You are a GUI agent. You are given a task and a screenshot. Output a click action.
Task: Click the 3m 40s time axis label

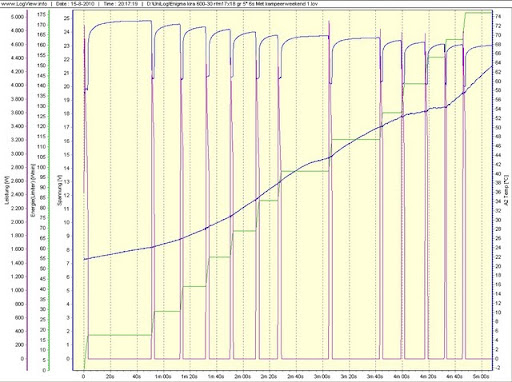tap(376, 376)
